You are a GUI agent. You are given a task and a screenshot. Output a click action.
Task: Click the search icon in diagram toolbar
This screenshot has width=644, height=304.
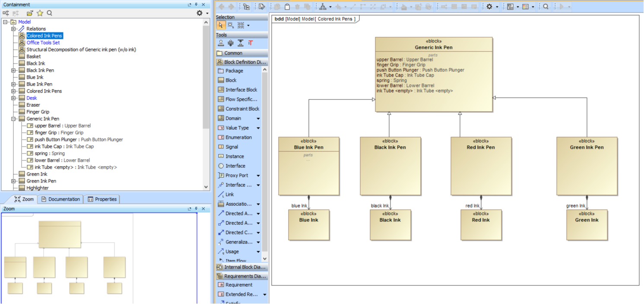(x=546, y=6)
